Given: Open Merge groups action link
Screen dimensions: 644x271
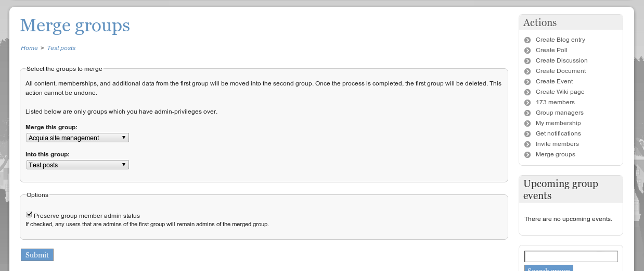Looking at the screenshot, I should click(556, 154).
